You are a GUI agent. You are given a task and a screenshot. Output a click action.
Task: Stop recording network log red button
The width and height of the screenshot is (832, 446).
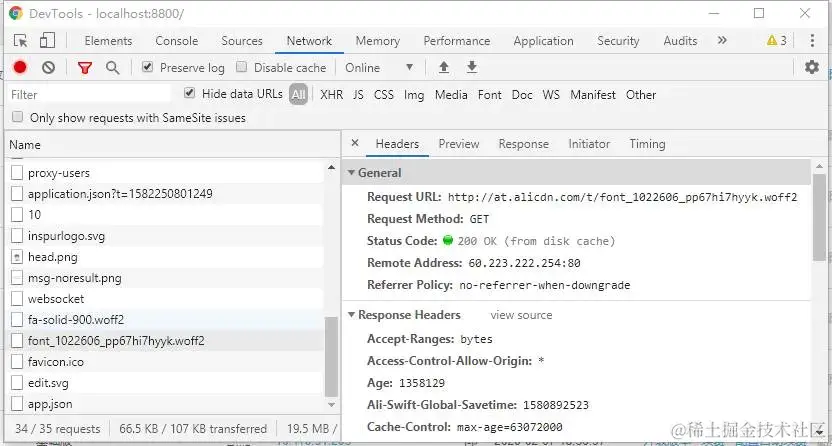pyautogui.click(x=20, y=67)
